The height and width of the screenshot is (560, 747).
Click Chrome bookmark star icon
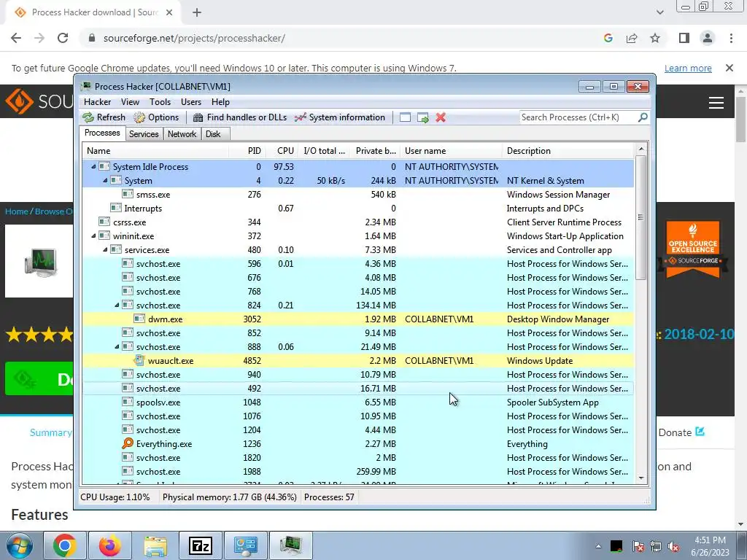pyautogui.click(x=655, y=38)
